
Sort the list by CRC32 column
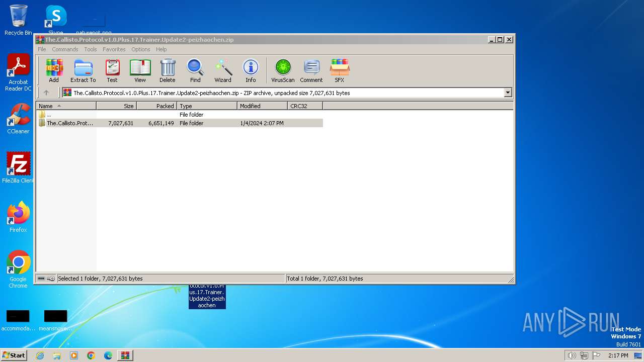point(305,106)
